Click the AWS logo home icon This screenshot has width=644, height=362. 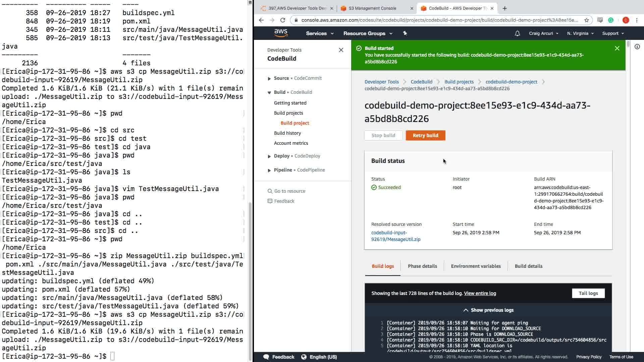point(281,33)
